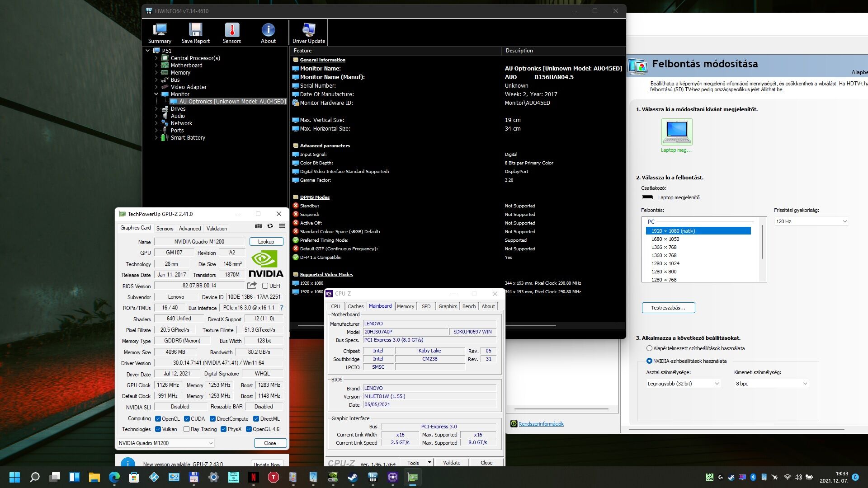
Task: Take a GPU-Z screenshot with camera icon
Action: tap(259, 226)
